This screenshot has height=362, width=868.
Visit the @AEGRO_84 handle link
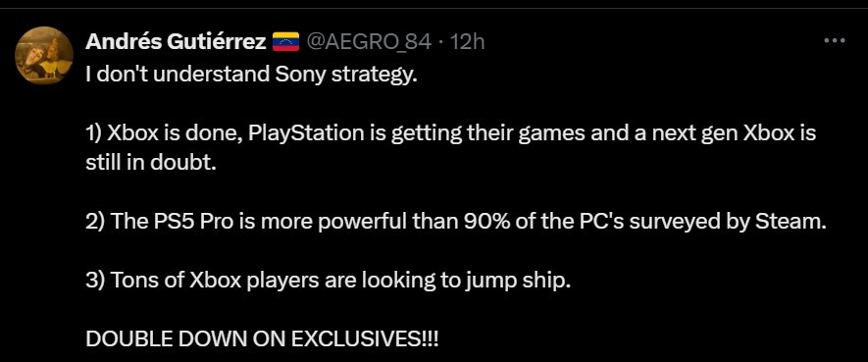pyautogui.click(x=369, y=41)
